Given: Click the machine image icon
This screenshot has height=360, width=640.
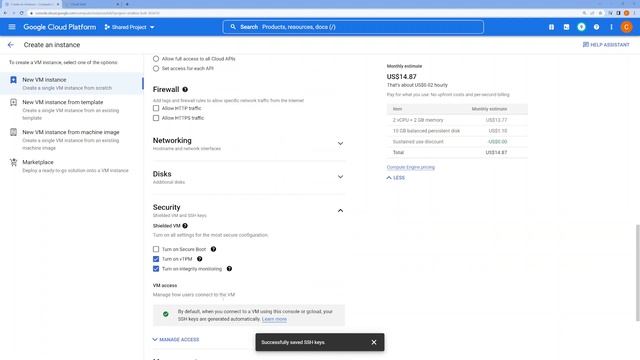Looking at the screenshot, I should (13, 132).
